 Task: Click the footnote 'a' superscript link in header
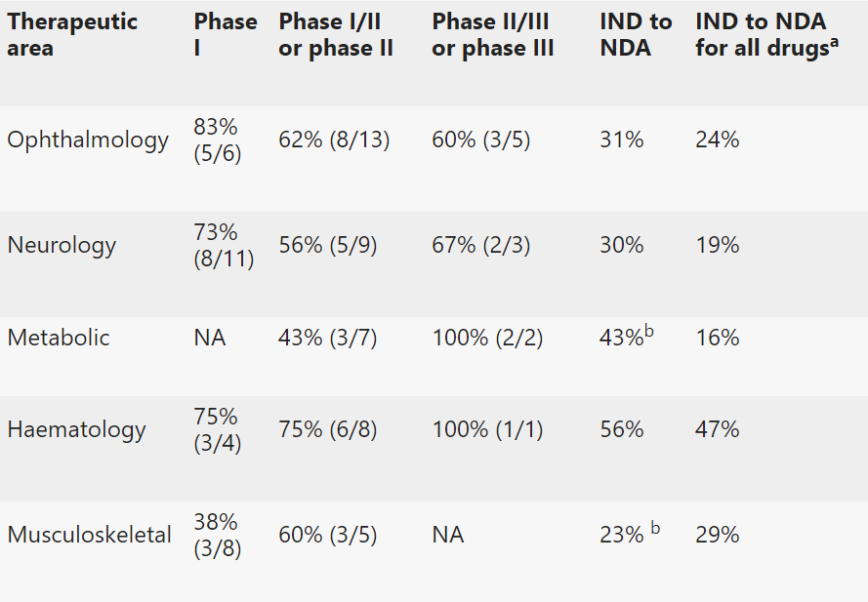point(835,42)
